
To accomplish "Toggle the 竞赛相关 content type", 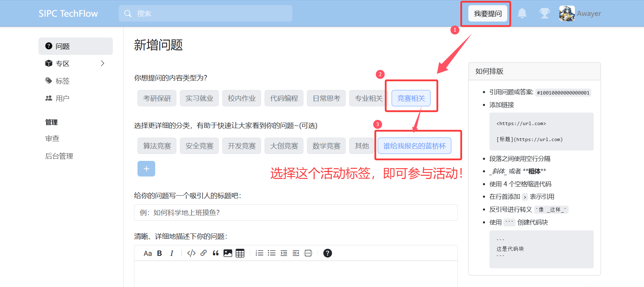I will pos(411,98).
